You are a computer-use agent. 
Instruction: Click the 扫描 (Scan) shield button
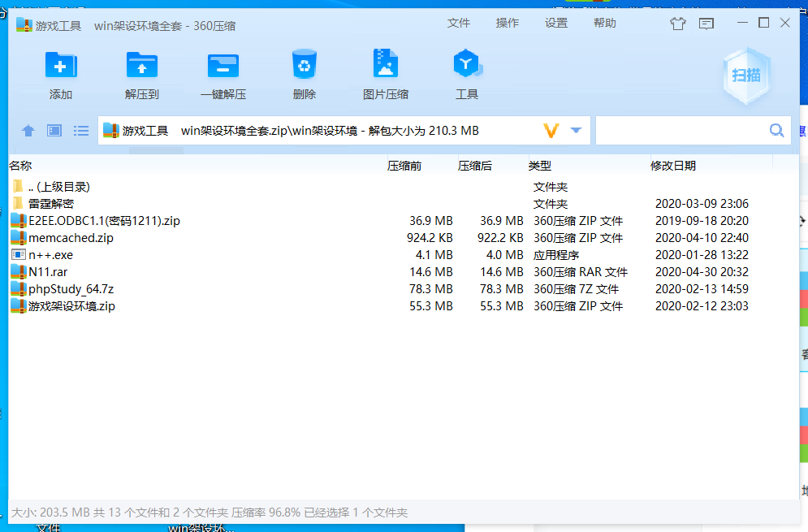746,76
